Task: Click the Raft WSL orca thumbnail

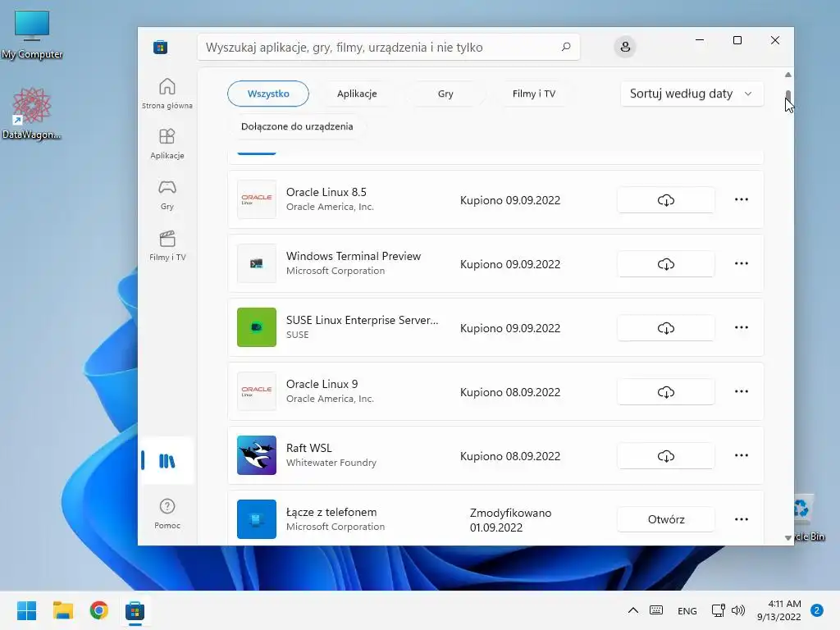Action: coord(257,455)
